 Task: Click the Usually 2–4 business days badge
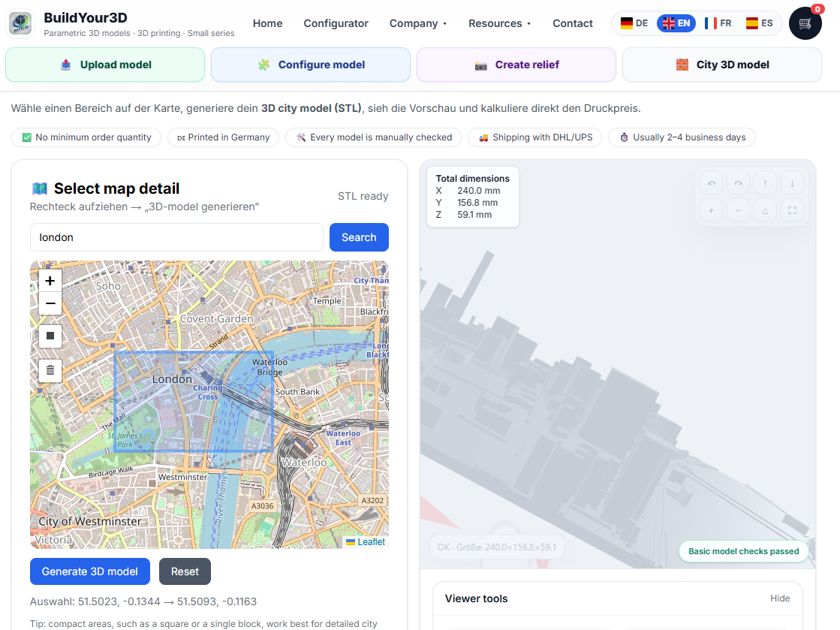pos(682,137)
